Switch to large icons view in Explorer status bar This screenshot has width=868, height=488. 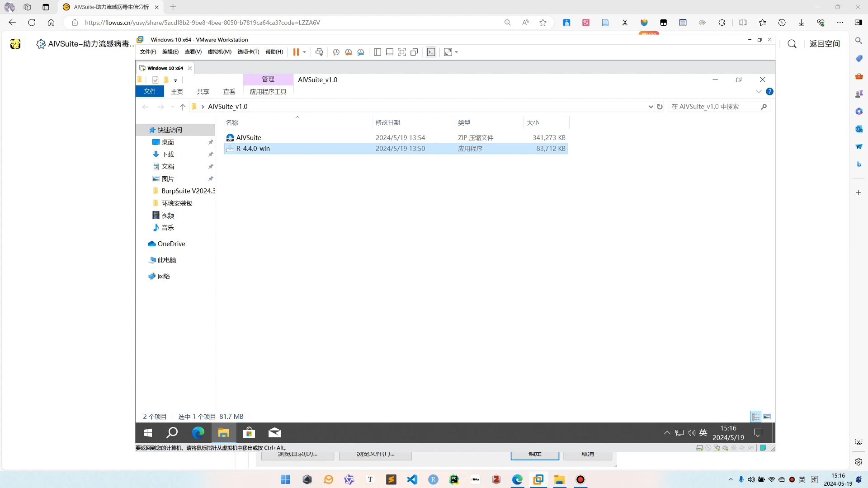(767, 417)
